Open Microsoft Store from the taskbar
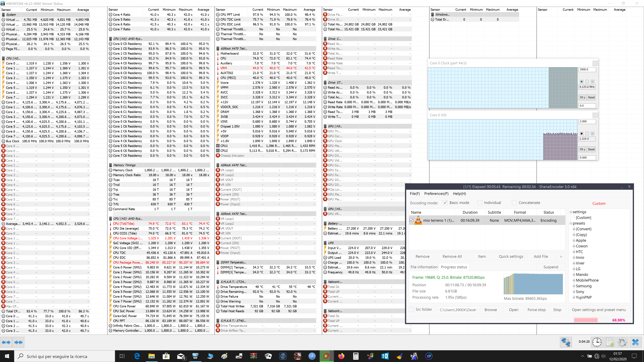This screenshot has width=644, height=362. click(166, 356)
